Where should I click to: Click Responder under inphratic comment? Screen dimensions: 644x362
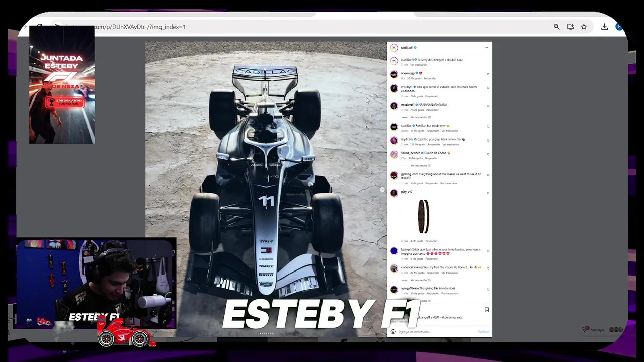click(434, 144)
